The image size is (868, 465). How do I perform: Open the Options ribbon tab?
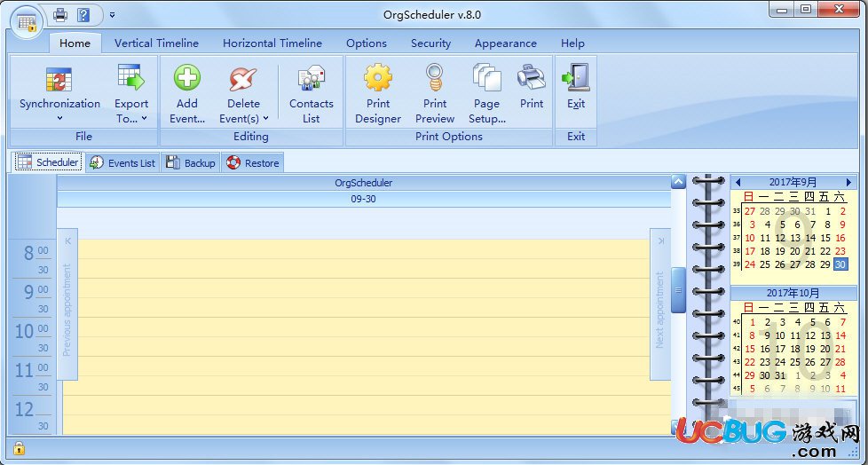coord(367,43)
